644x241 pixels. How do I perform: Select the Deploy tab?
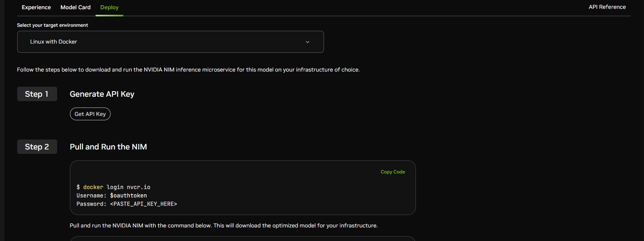point(109,7)
